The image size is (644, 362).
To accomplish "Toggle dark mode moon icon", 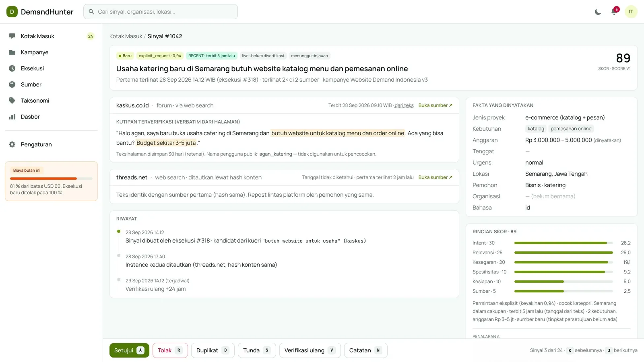I will (598, 12).
